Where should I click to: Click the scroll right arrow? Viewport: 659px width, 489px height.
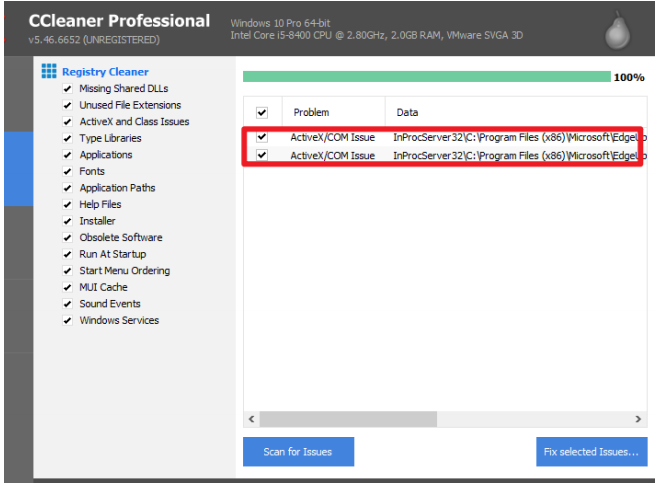click(638, 419)
